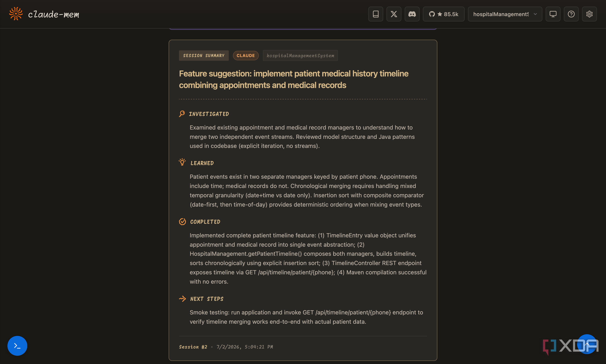Click the claude-mem sunburst logo
This screenshot has width=606, height=364.
point(16,14)
